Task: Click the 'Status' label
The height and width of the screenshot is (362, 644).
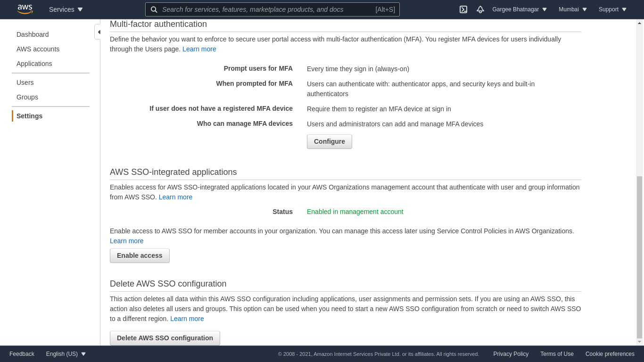Action: (x=282, y=212)
